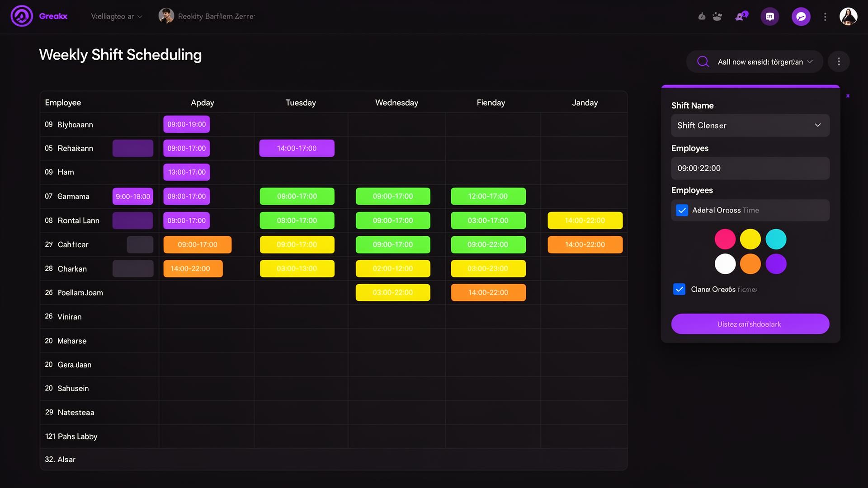Pick the yellow color swatch

(x=750, y=239)
